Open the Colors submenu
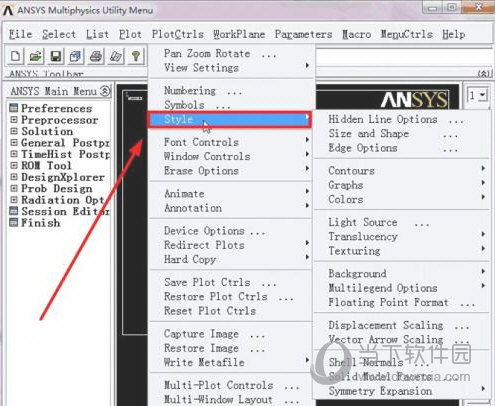The width and height of the screenshot is (495, 406). (x=402, y=199)
